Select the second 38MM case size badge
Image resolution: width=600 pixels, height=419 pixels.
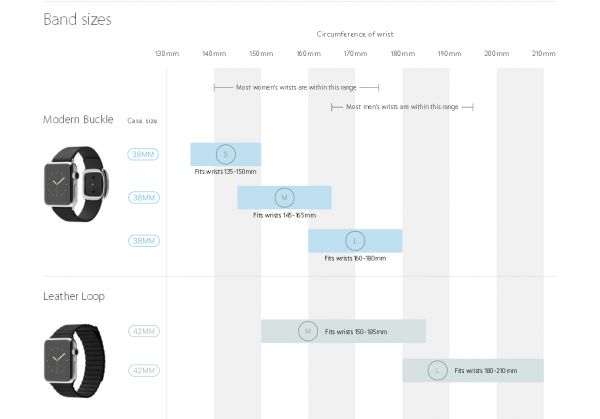click(x=143, y=197)
